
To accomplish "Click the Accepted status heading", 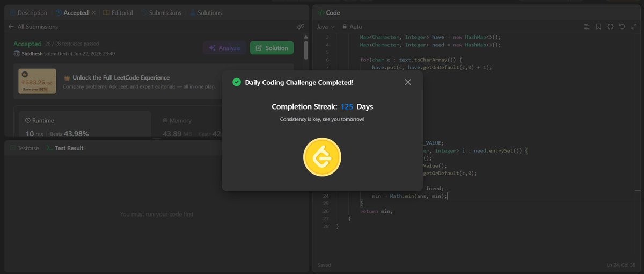I will [x=27, y=44].
